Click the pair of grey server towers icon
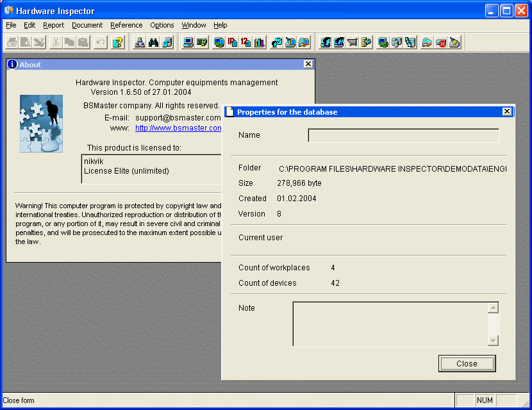The height and width of the screenshot is (410, 532). coord(397,42)
